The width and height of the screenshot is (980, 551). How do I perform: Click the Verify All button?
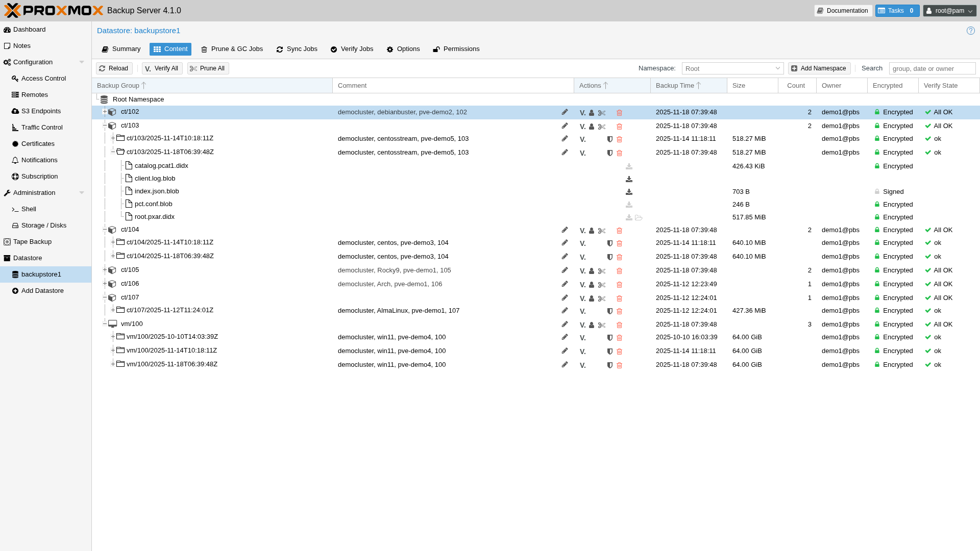tap(162, 68)
